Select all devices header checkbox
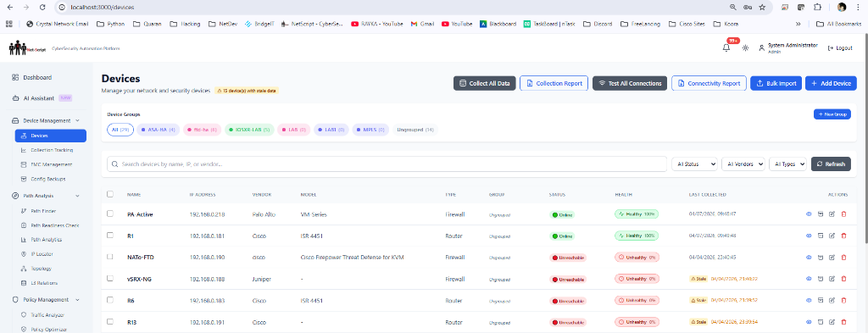This screenshot has width=868, height=333. [x=109, y=194]
